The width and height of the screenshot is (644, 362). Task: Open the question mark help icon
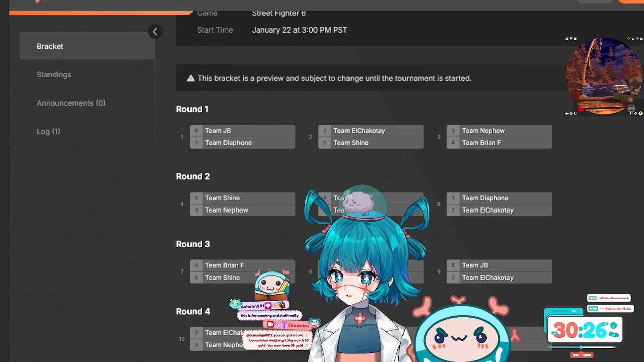[628, 39]
